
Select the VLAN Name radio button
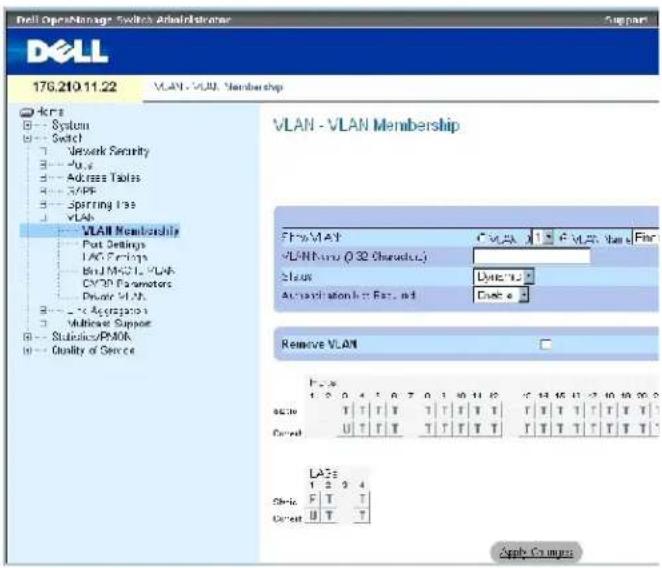(x=563, y=238)
